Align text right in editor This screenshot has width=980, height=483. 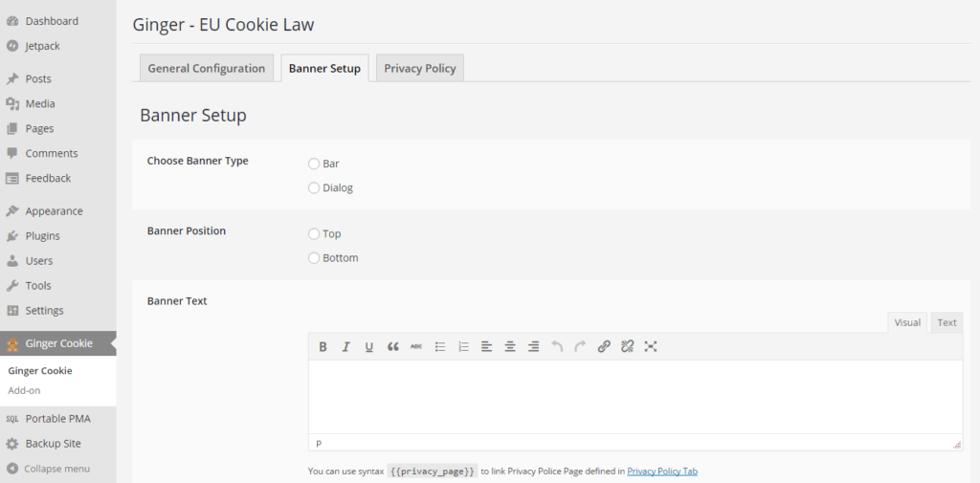pyautogui.click(x=533, y=347)
